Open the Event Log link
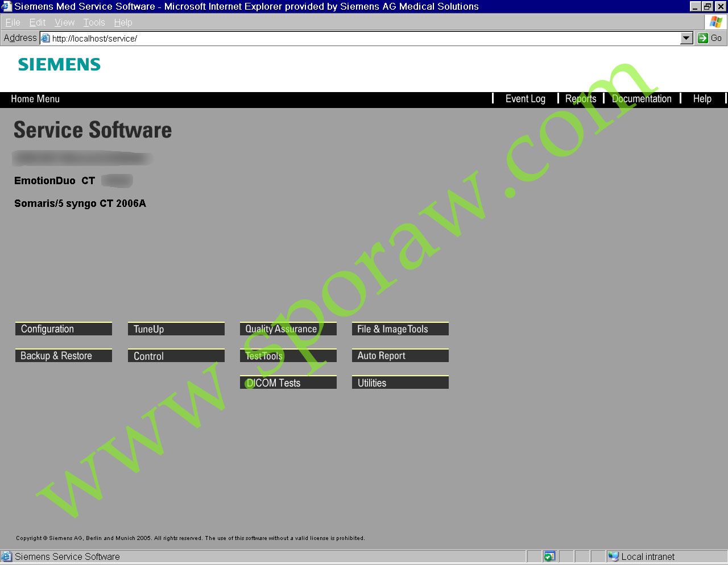 click(525, 99)
